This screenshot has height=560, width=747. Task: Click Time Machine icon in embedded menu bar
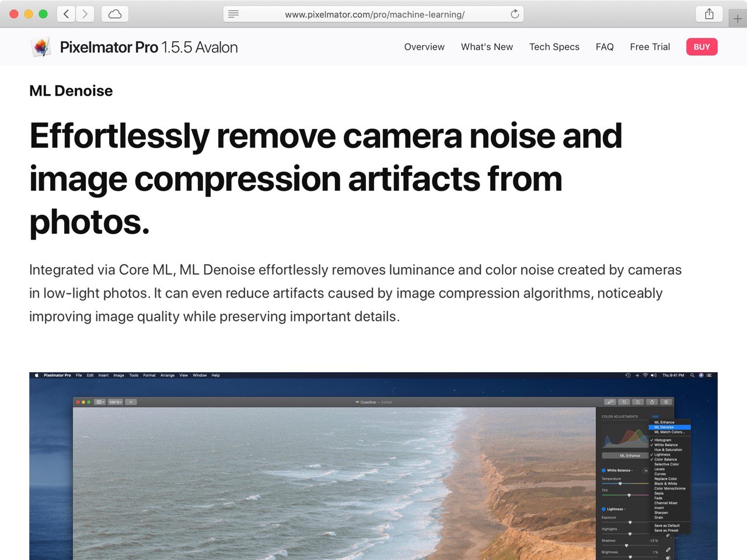pos(628,376)
